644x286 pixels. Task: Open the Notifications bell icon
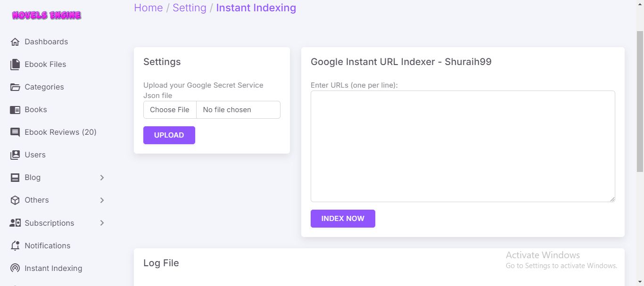click(x=15, y=246)
